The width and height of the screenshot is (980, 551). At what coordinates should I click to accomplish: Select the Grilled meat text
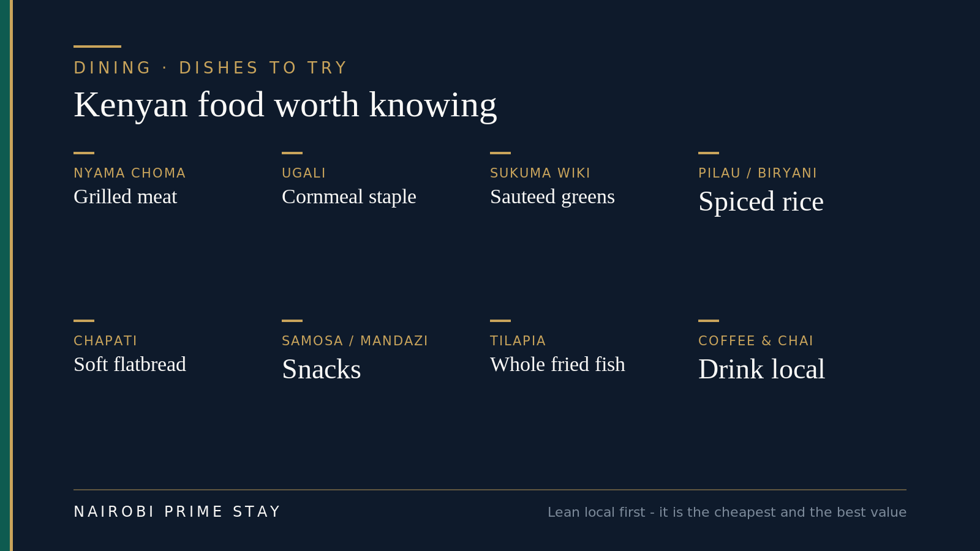click(125, 197)
